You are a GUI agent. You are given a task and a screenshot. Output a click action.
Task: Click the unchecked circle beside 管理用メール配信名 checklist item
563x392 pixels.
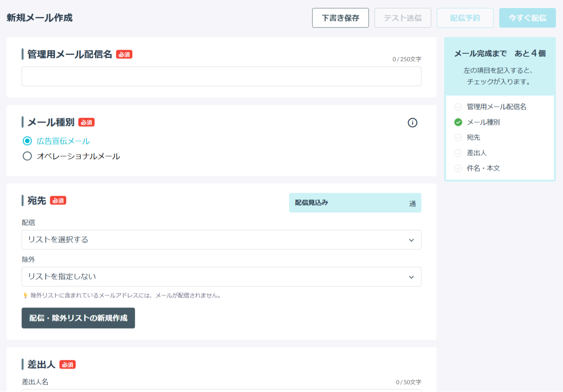(x=458, y=107)
